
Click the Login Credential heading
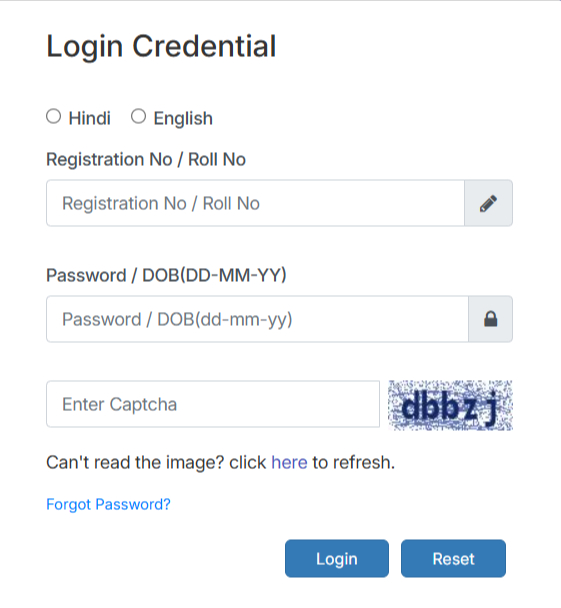click(x=161, y=47)
